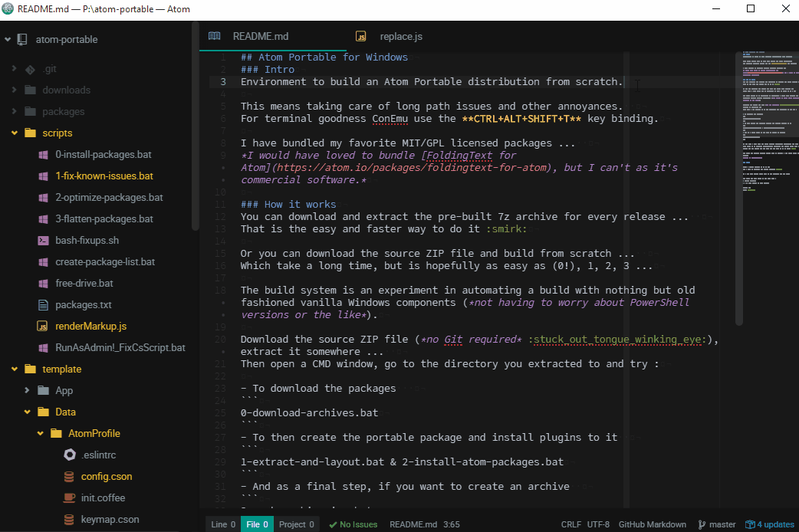799x532 pixels.
Task: Click the coffee cup icon beside init.coffee
Action: [69, 498]
